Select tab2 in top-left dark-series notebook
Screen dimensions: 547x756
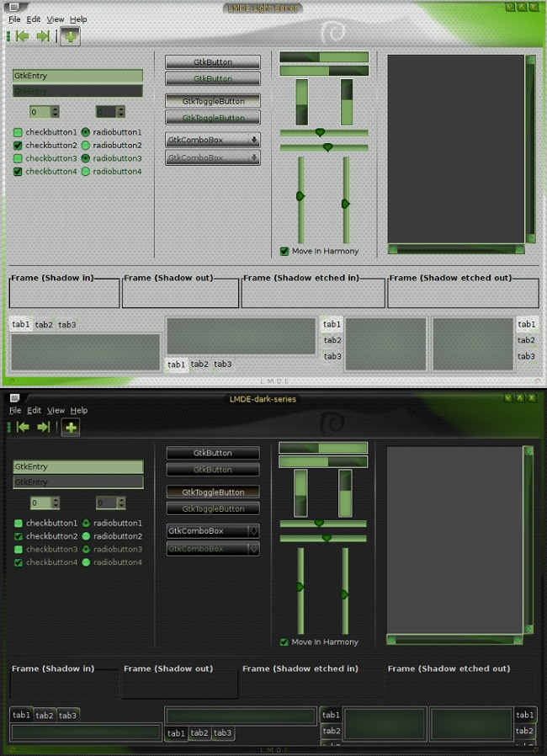[45, 716]
